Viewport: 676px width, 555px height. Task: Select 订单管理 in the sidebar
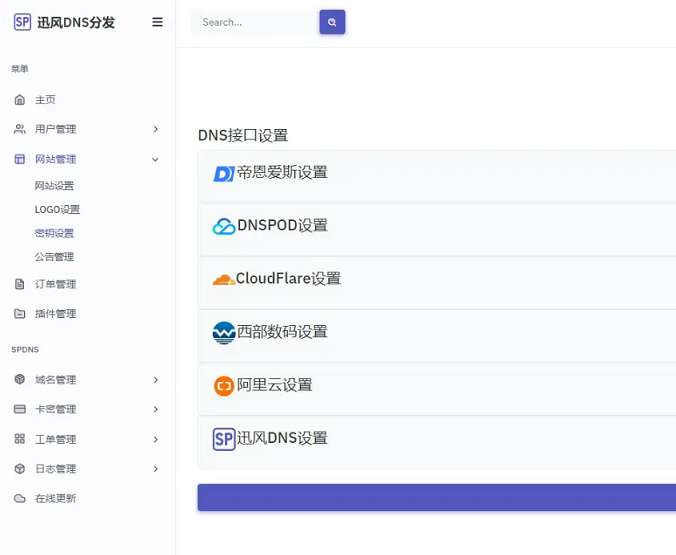click(55, 284)
